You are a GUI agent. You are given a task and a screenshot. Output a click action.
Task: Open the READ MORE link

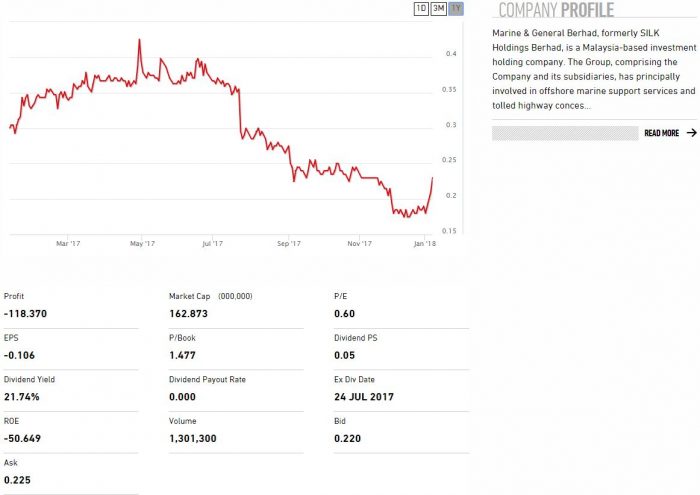[x=661, y=133]
